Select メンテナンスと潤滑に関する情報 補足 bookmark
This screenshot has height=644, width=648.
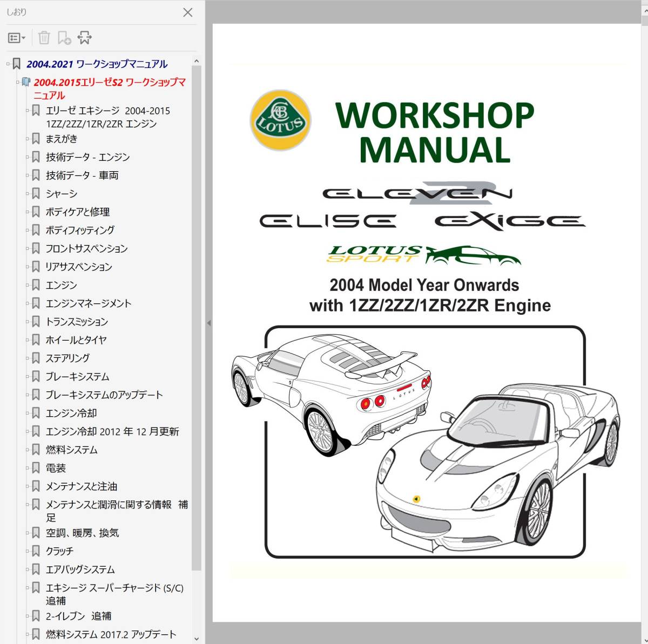117,511
